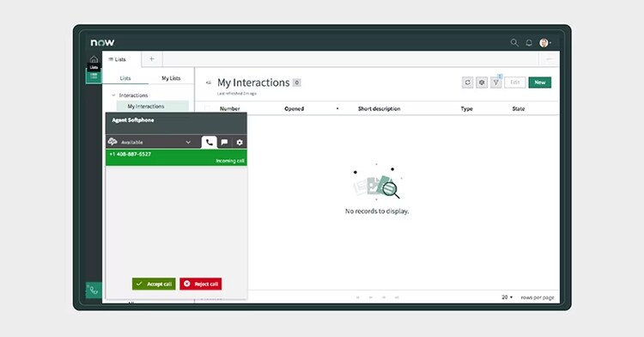Accept the incoming call
Viewport: 644px width, 337px height.
(154, 284)
